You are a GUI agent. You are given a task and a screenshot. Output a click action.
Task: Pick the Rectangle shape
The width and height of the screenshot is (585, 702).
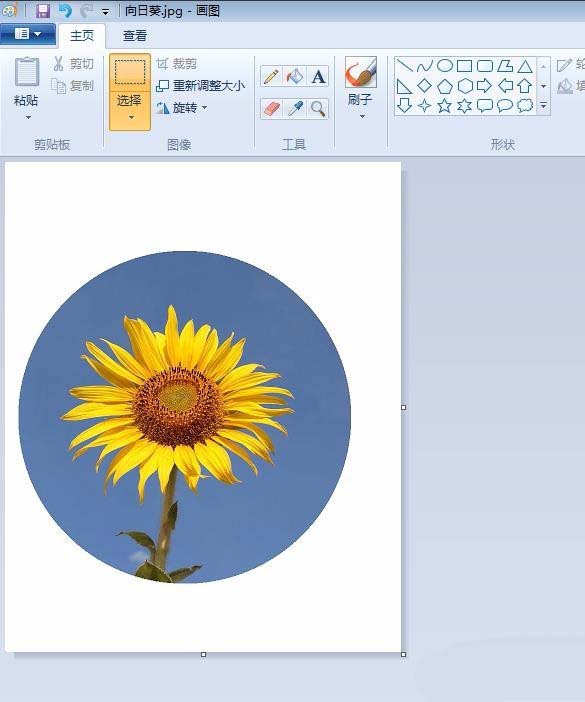click(x=464, y=66)
